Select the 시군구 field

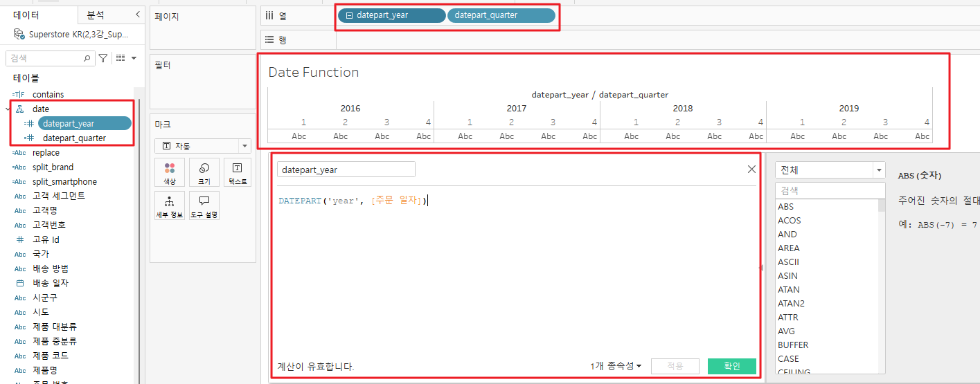click(45, 298)
